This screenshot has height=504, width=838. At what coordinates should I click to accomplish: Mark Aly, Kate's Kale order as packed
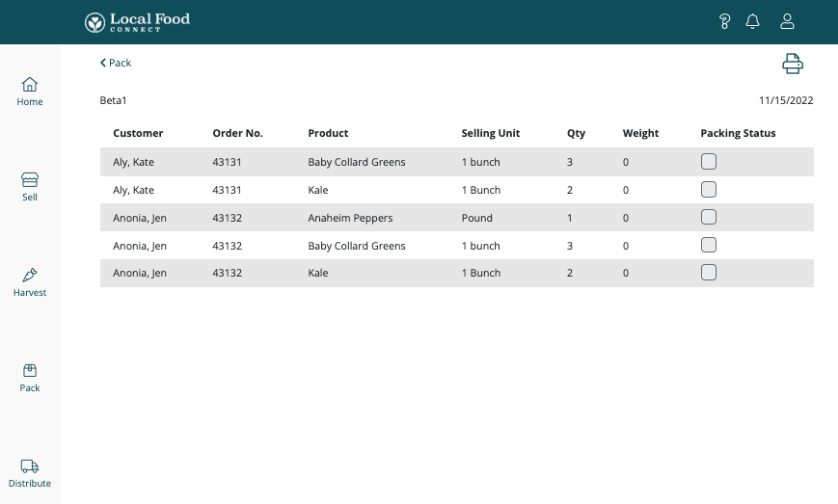[x=709, y=190]
